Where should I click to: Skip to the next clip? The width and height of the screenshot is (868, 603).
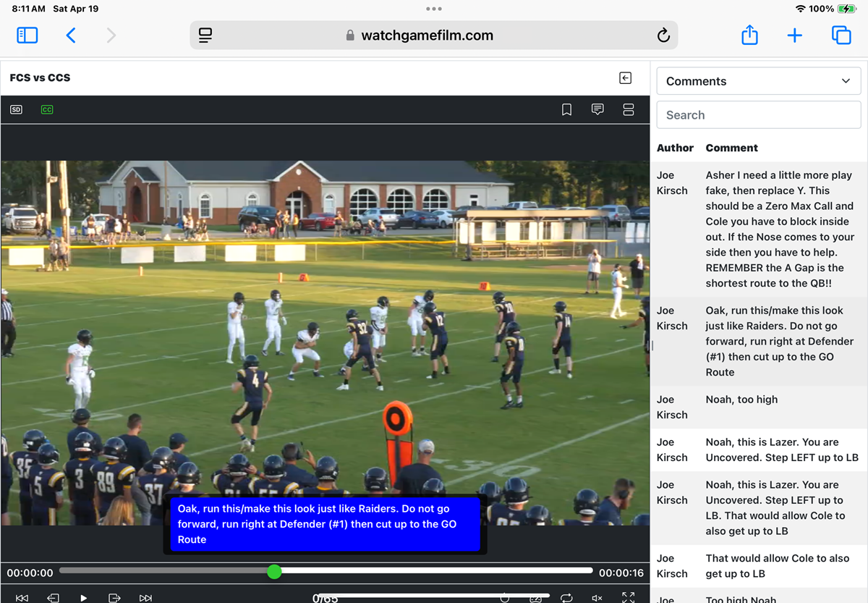tap(145, 598)
